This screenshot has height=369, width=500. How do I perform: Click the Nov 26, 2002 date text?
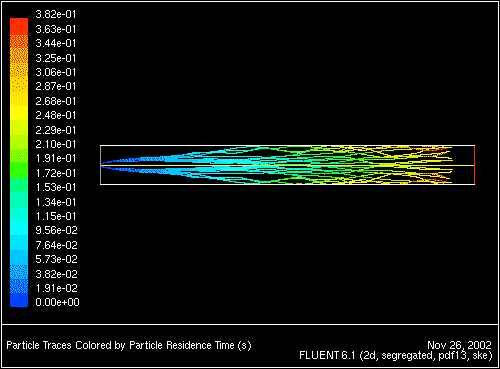(x=459, y=345)
